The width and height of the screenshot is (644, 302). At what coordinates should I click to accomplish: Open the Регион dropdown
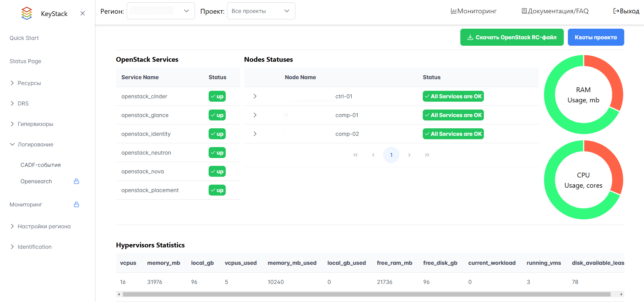click(160, 11)
